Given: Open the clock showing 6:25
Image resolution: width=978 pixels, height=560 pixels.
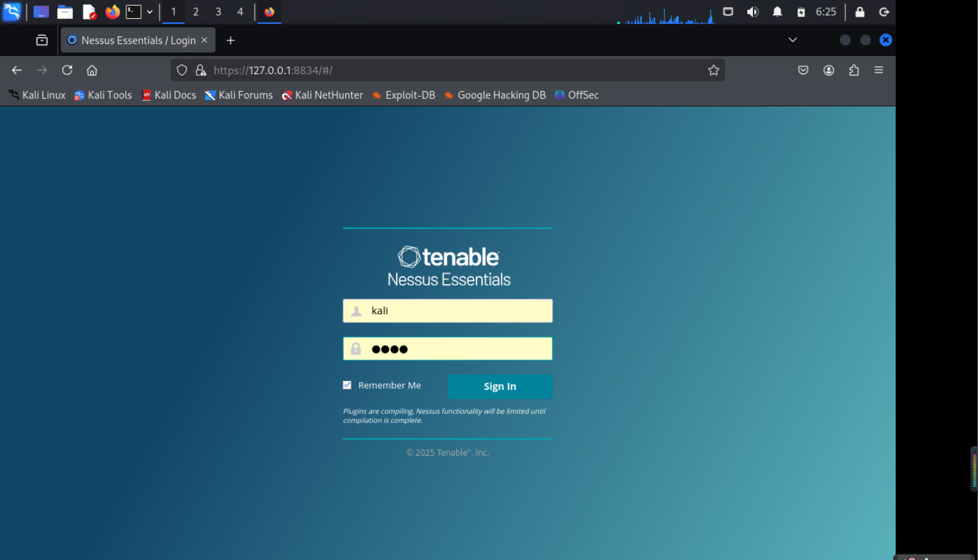Looking at the screenshot, I should pos(826,12).
